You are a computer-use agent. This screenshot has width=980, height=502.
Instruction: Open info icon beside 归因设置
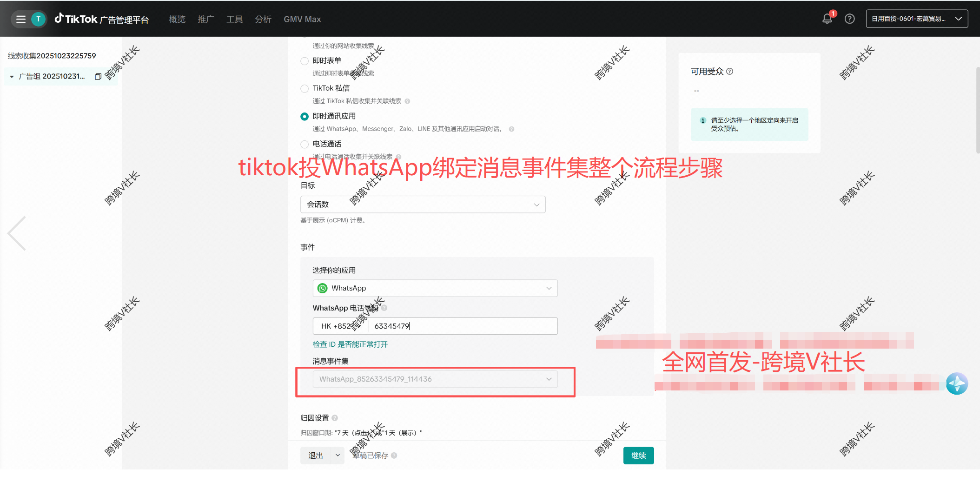pos(335,418)
